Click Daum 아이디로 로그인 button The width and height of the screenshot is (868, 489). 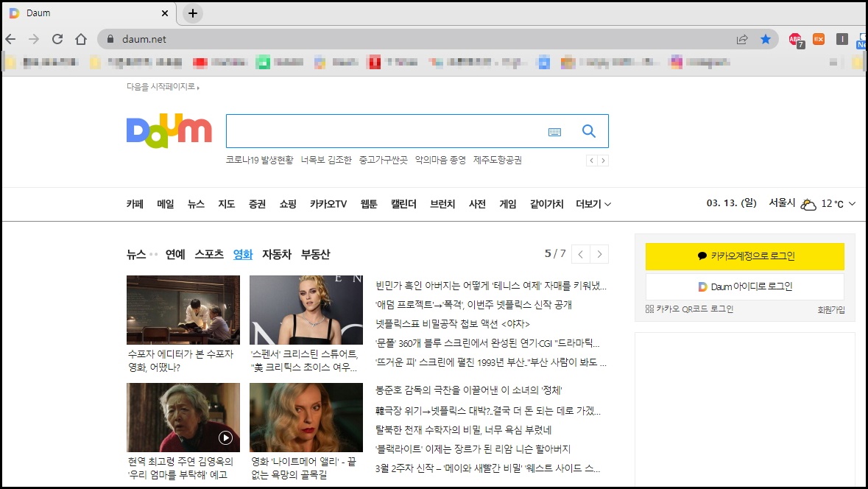[x=744, y=286]
